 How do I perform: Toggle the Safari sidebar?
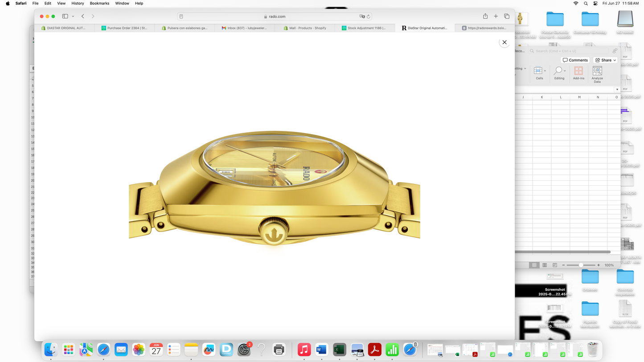(65, 16)
